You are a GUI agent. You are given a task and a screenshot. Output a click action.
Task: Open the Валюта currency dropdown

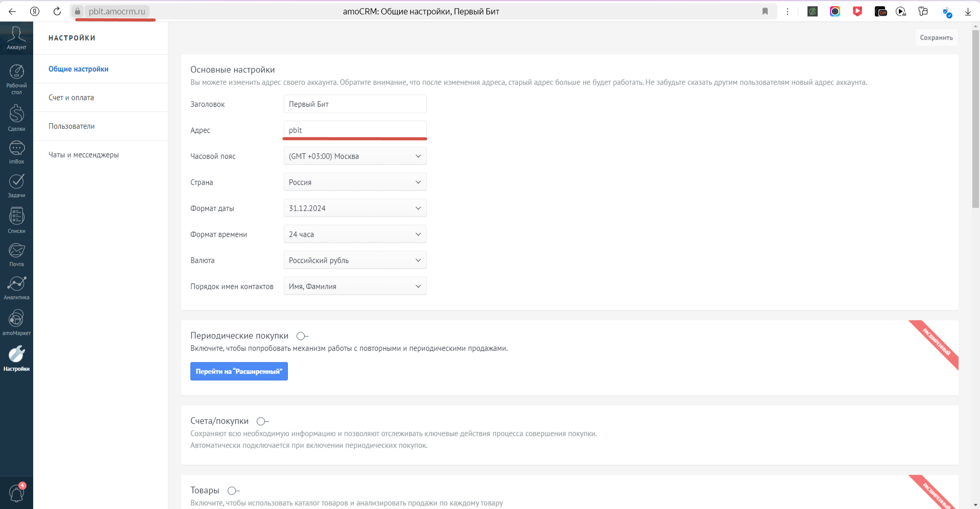pos(355,260)
